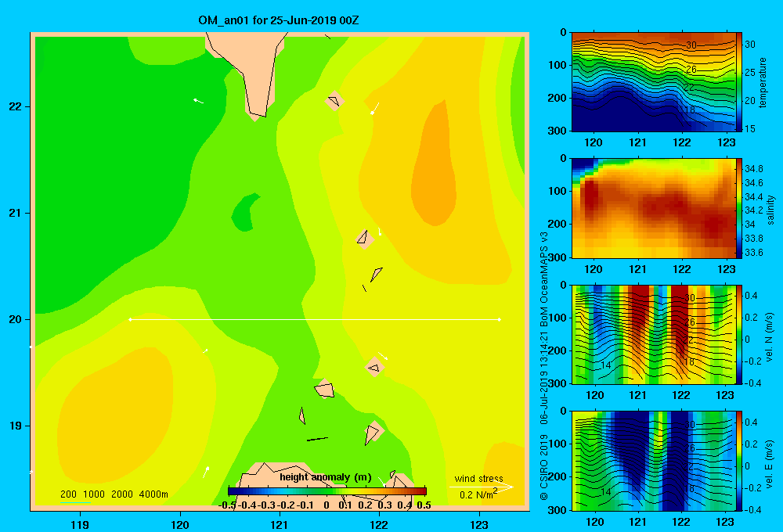The image size is (783, 532).
Task: Click the salinity color scale bar
Action: click(739, 208)
